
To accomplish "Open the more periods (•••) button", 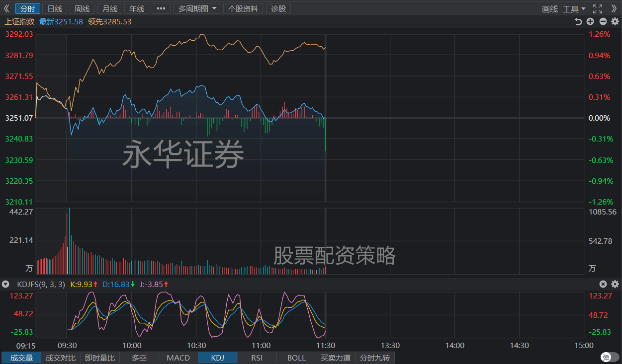I will tap(161, 8).
